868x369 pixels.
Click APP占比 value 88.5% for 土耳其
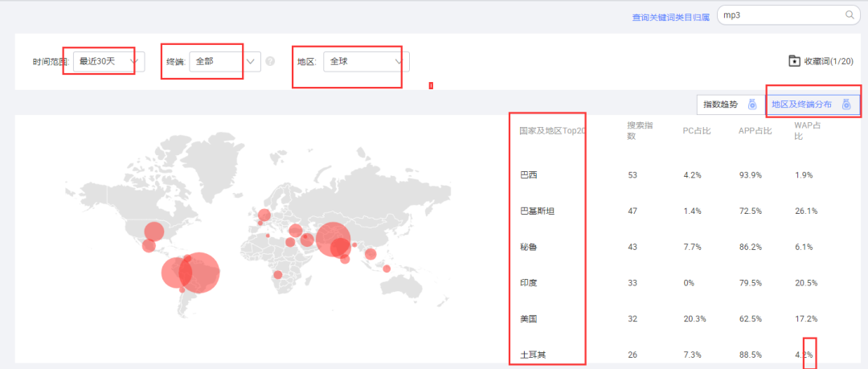[x=750, y=355]
